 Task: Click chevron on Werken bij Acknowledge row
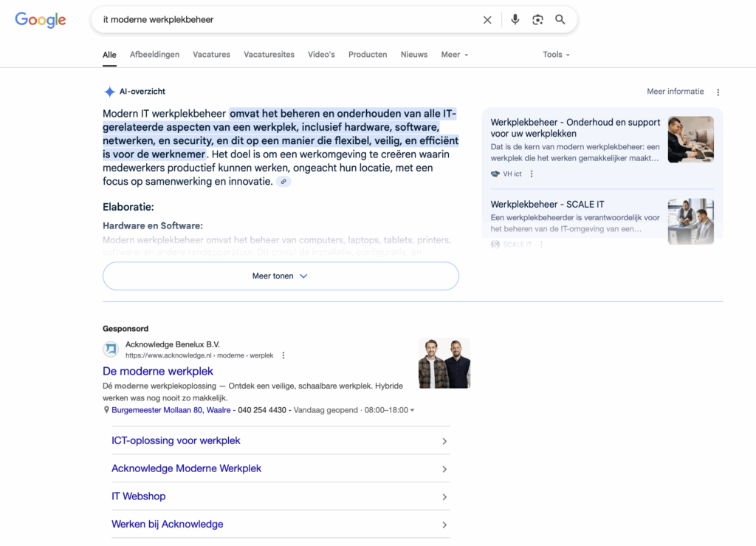tap(444, 525)
